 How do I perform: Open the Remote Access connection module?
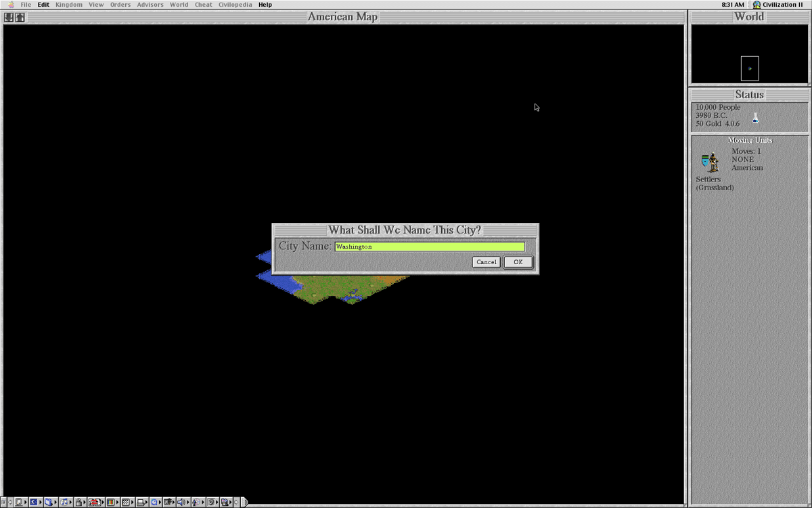169,502
